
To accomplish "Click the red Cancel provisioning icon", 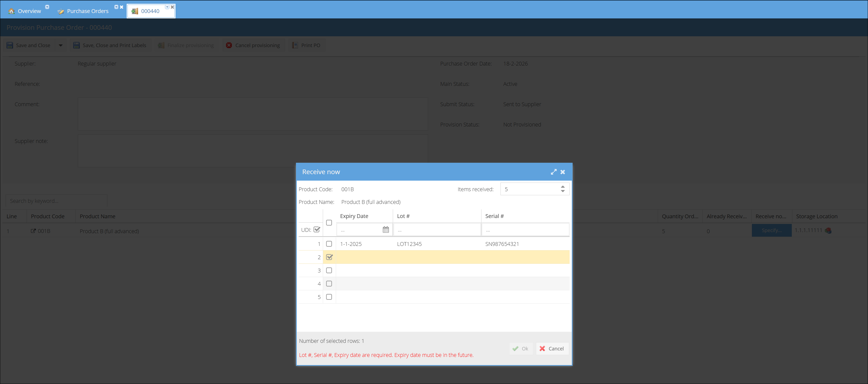I will coord(229,45).
